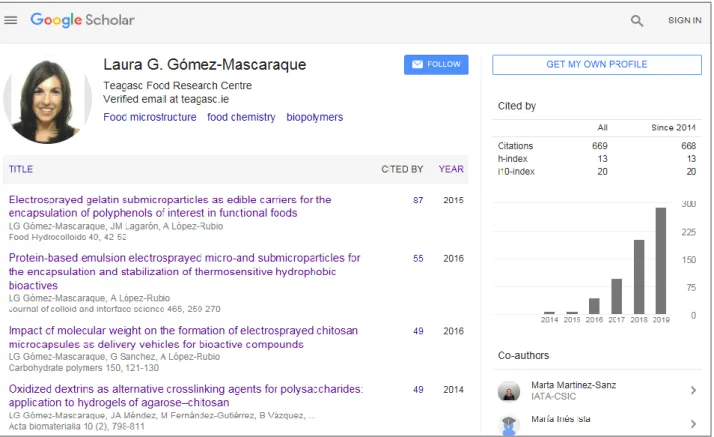This screenshot has width=714, height=437.
Task: Sort publications by YEAR column
Action: [451, 169]
